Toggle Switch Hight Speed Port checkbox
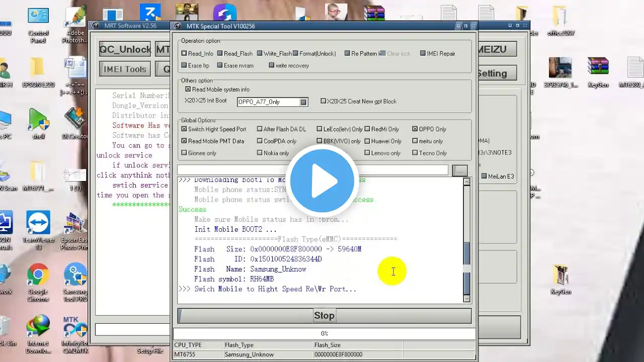 pos(184,129)
